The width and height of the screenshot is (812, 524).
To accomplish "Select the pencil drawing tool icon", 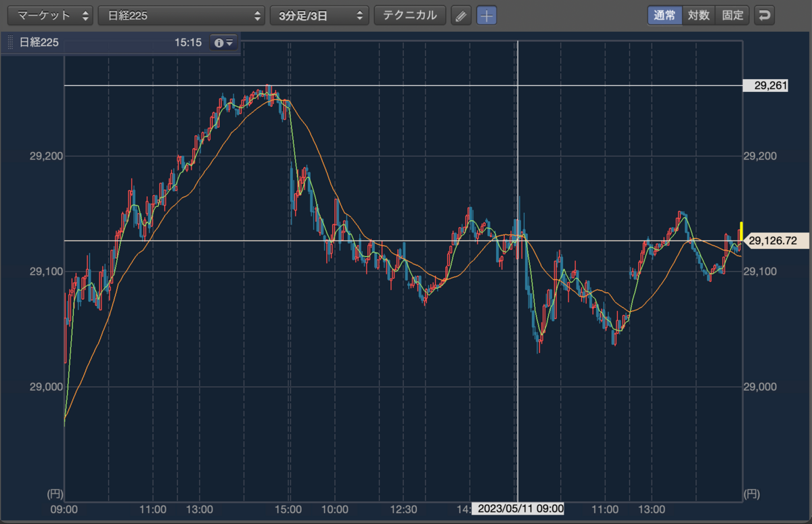I will 461,16.
